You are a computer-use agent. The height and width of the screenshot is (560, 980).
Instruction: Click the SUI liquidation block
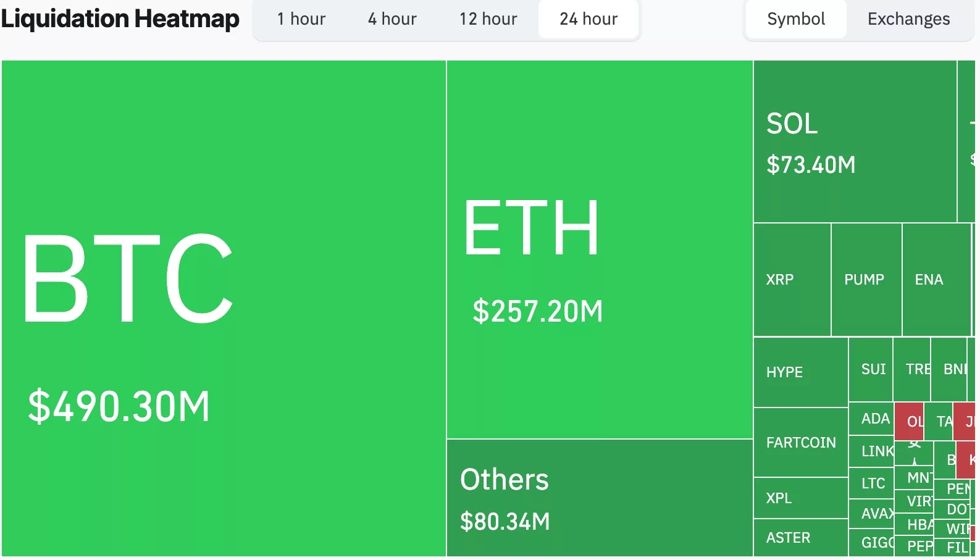[872, 369]
